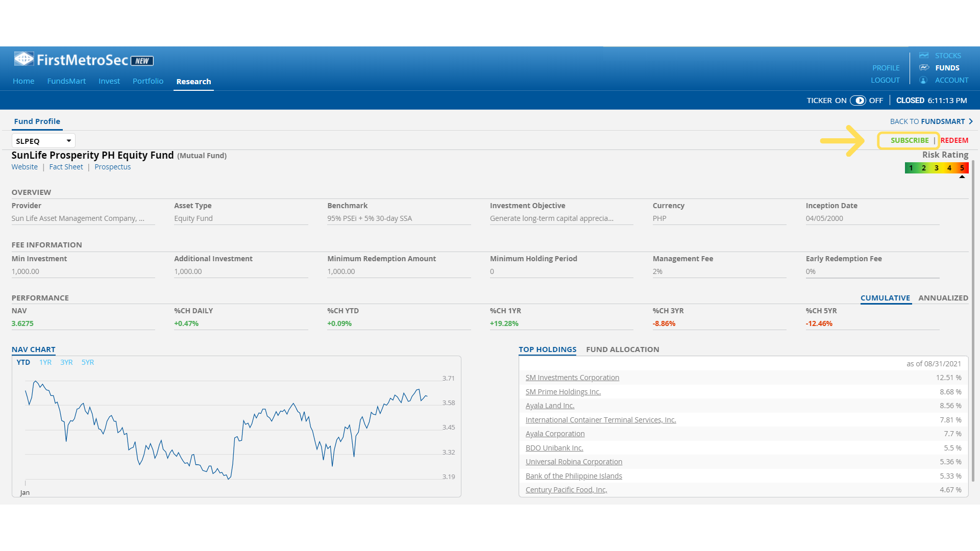980x551 pixels.
Task: Select the YTD chart range
Action: pyautogui.click(x=23, y=362)
